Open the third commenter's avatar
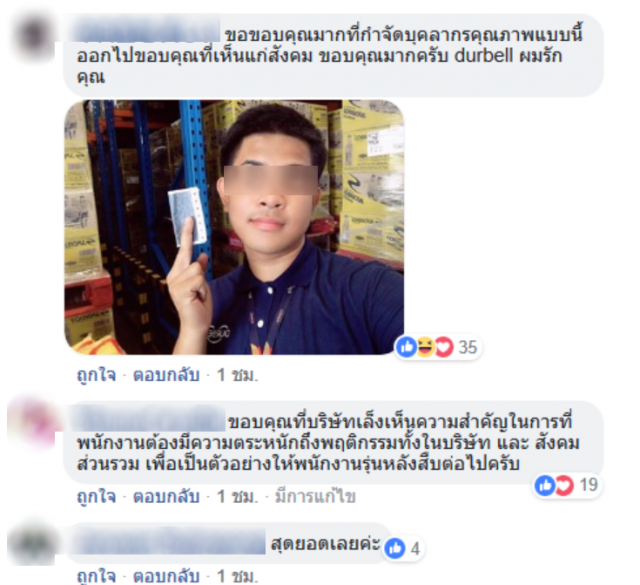Screen dimensions: 640x585 [x=33, y=544]
